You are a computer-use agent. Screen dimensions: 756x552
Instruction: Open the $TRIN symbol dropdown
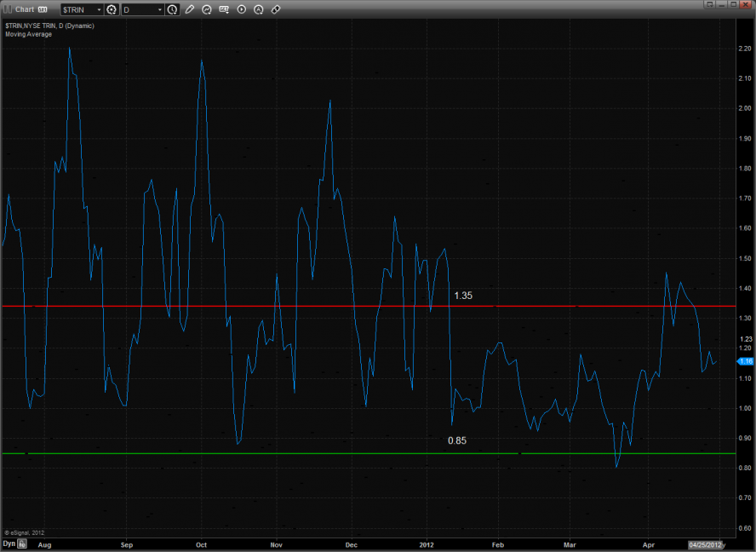pos(98,9)
